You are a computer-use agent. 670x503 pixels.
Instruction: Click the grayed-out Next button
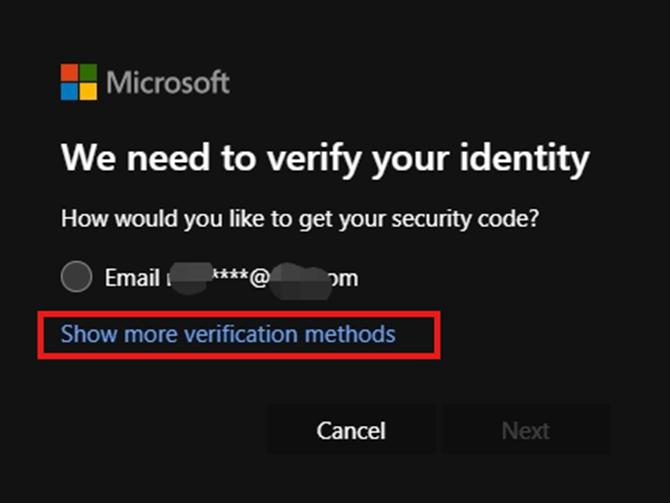[526, 429]
